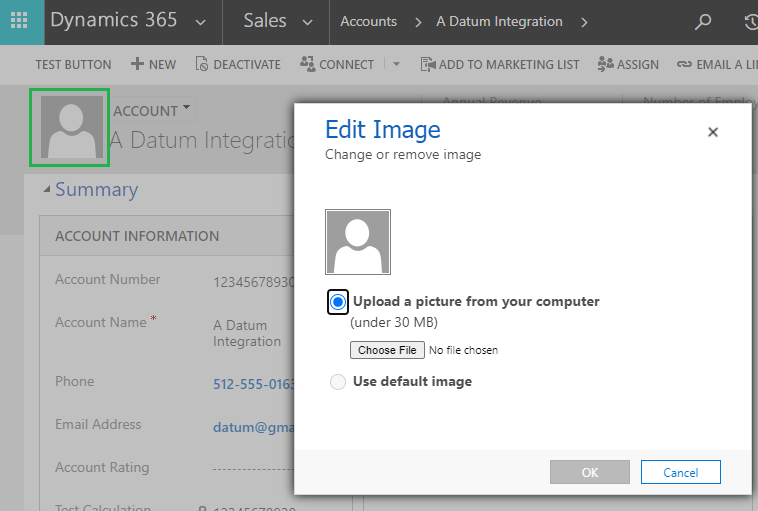Open the chevron after Accounts breadcrumb
This screenshot has width=758, height=511.
pyautogui.click(x=419, y=22)
